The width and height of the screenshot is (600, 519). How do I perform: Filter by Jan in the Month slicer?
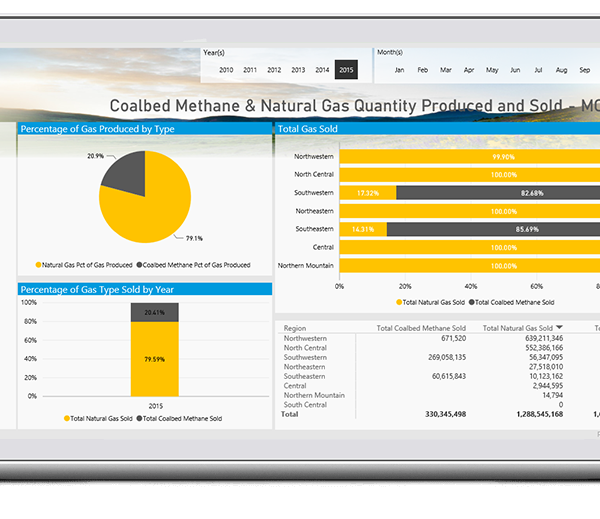(399, 70)
